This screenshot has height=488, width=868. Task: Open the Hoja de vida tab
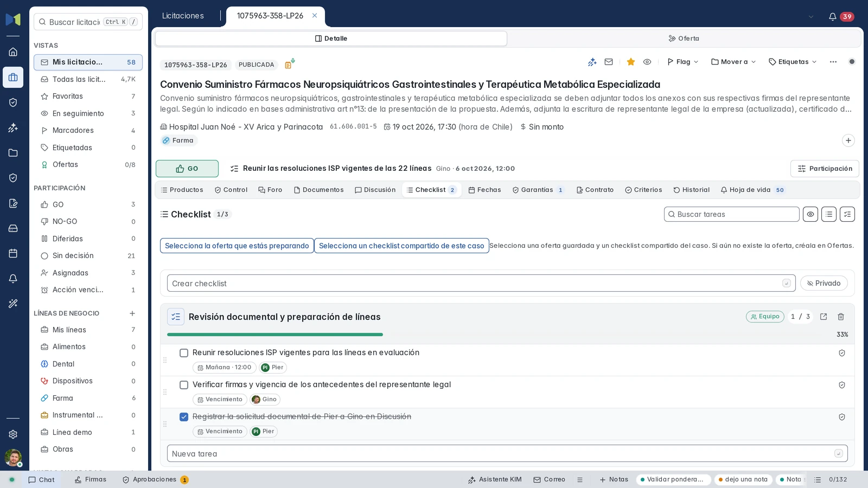pyautogui.click(x=752, y=190)
